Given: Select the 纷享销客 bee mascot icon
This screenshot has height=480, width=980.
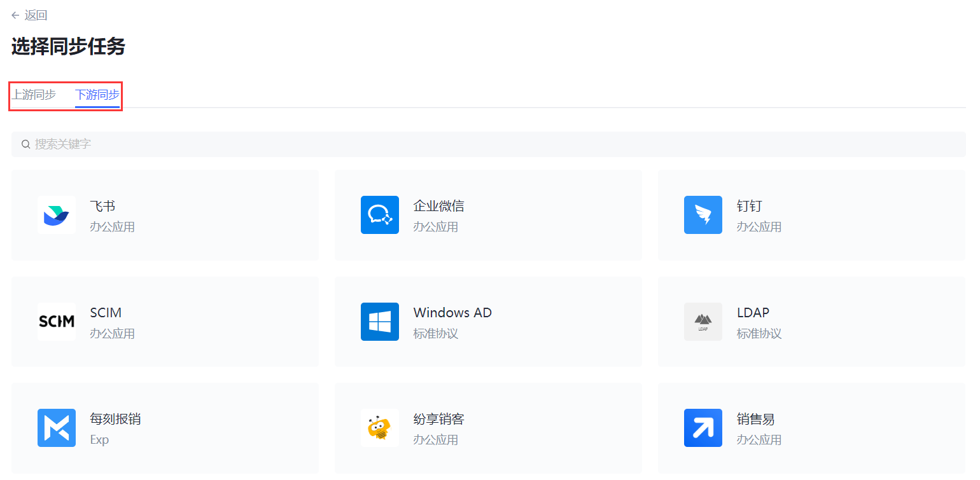Looking at the screenshot, I should click(x=380, y=428).
